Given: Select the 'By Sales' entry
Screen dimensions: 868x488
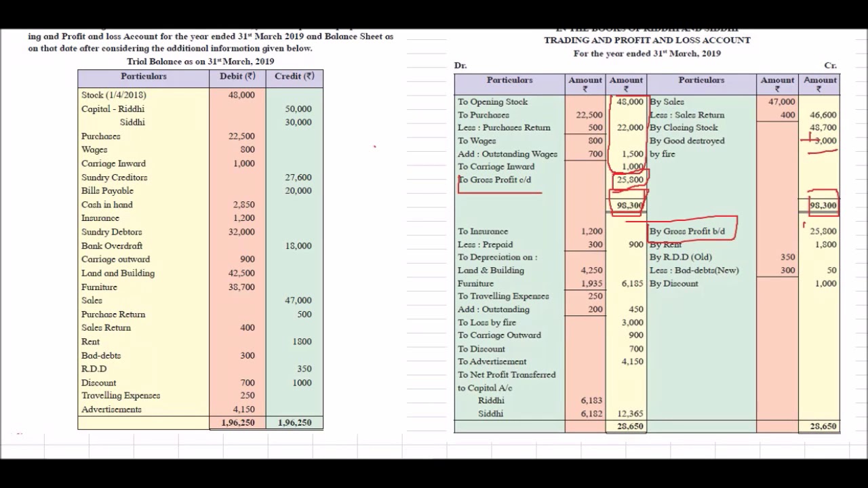Looking at the screenshot, I should [x=667, y=102].
